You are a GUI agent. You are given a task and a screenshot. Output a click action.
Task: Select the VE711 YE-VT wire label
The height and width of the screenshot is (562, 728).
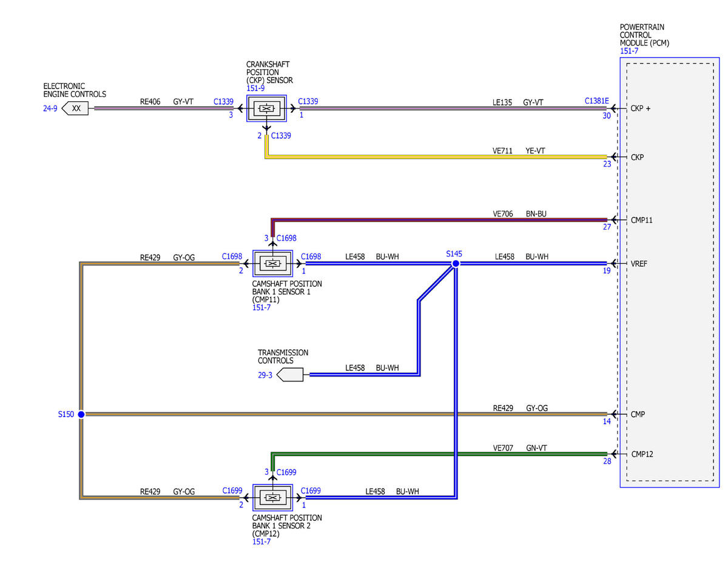519,150
